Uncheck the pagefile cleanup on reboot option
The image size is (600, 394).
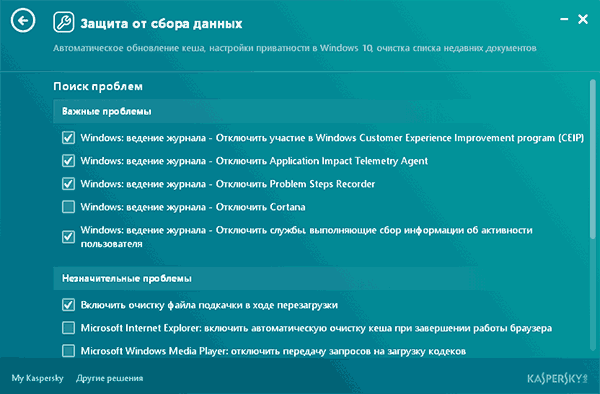coord(68,305)
